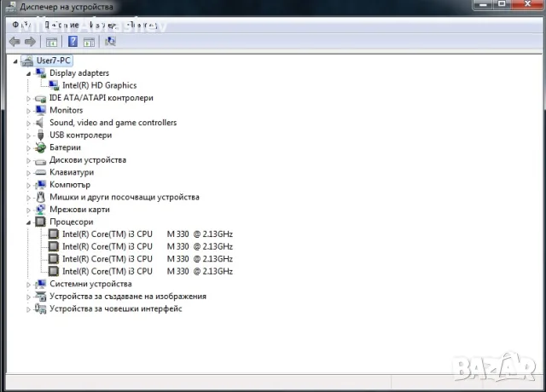This screenshot has height=392, width=546.
Task: Click the mouse icon beside Мишки и други
Action: tap(41, 197)
